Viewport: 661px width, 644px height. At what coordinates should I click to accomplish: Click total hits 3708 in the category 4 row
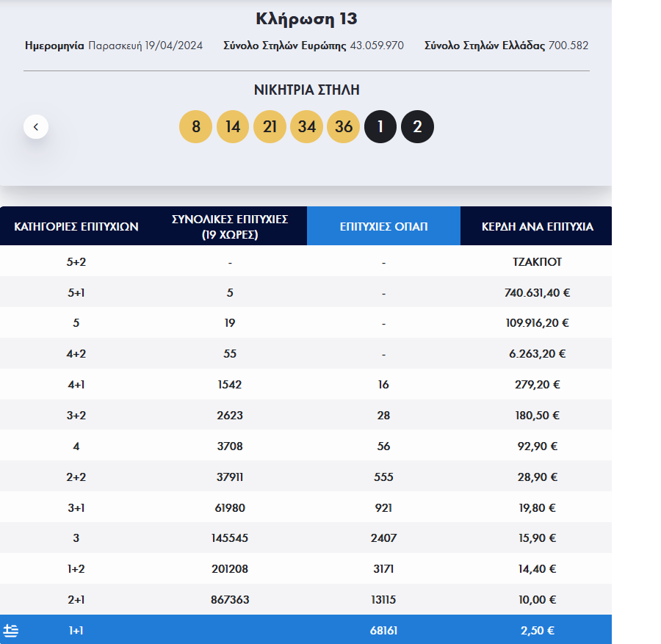(230, 446)
